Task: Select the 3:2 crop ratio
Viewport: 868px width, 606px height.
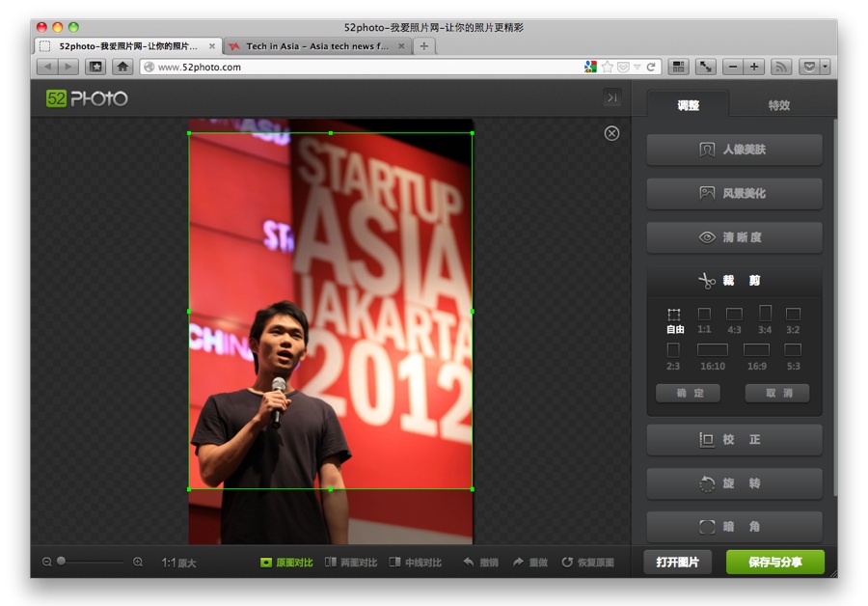Action: (793, 321)
